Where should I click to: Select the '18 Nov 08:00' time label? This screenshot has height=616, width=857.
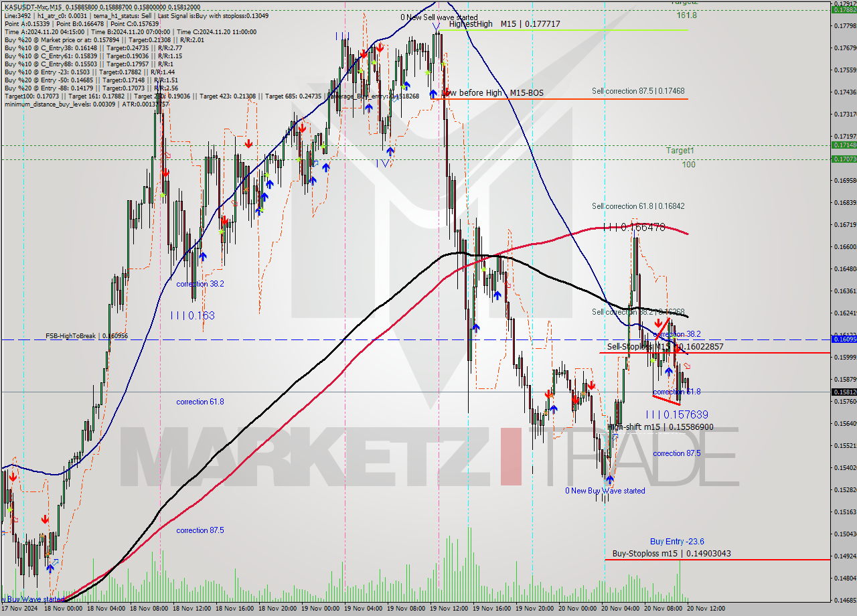(149, 609)
